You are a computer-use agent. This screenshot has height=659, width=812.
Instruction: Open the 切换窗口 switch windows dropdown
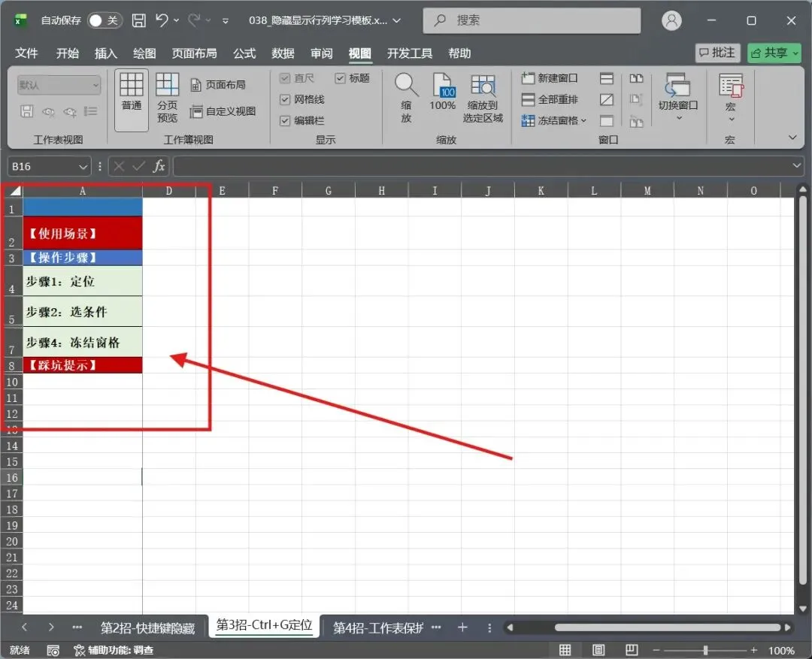(678, 98)
